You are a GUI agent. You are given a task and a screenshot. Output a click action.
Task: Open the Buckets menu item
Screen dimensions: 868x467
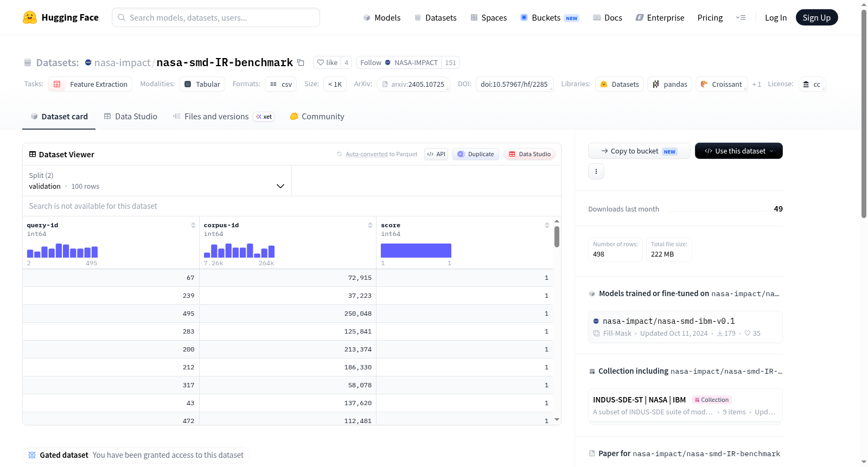click(x=550, y=17)
